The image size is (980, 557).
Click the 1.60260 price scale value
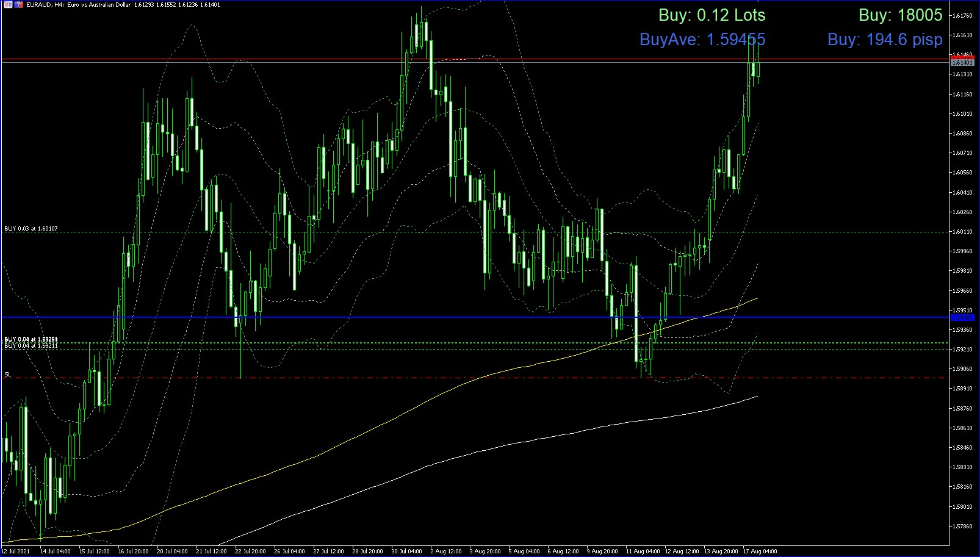tap(963, 212)
